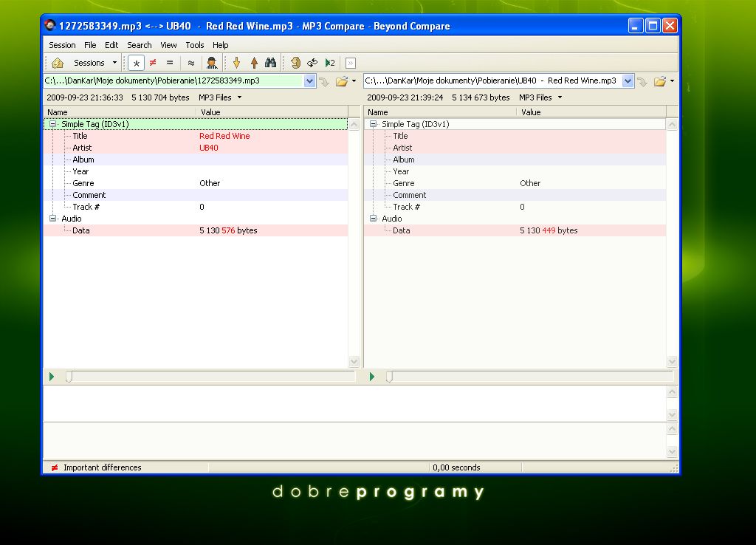Open the Help menu
Viewport: 756px width, 545px height.
click(x=220, y=45)
